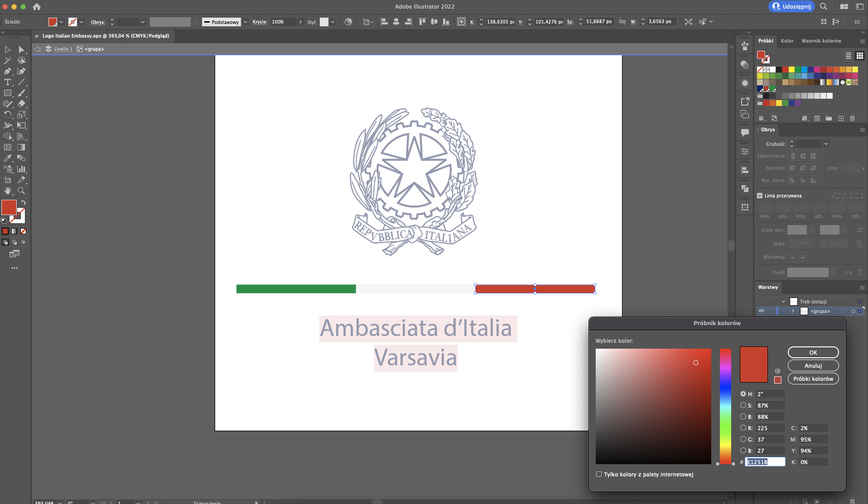The image size is (868, 504).
Task: Select the Eyedropper tool
Action: pyautogui.click(x=8, y=158)
